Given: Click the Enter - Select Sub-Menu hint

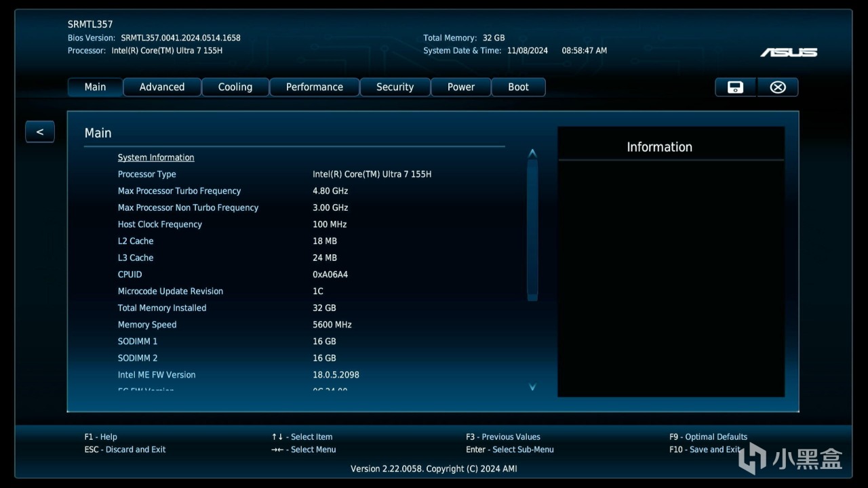Looking at the screenshot, I should [510, 449].
